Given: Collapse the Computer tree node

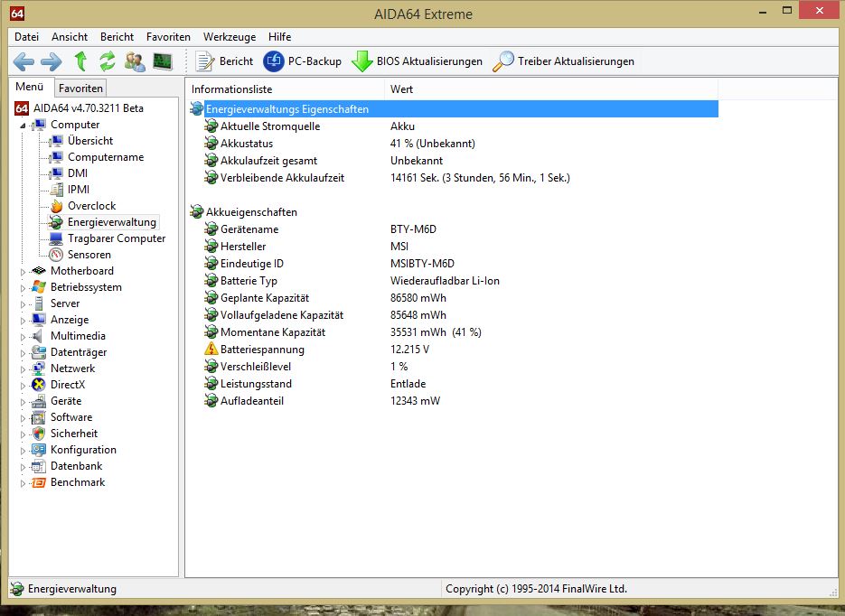Looking at the screenshot, I should coord(23,126).
